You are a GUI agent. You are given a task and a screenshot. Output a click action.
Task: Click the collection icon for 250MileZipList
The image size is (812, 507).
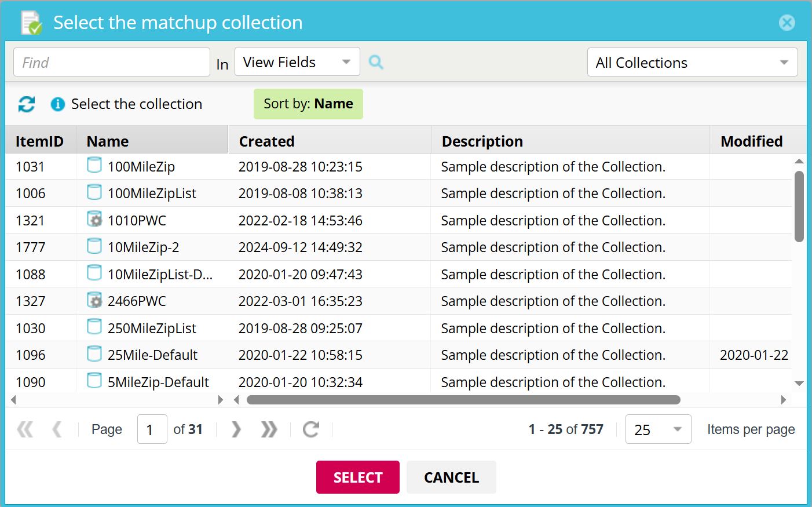click(94, 327)
